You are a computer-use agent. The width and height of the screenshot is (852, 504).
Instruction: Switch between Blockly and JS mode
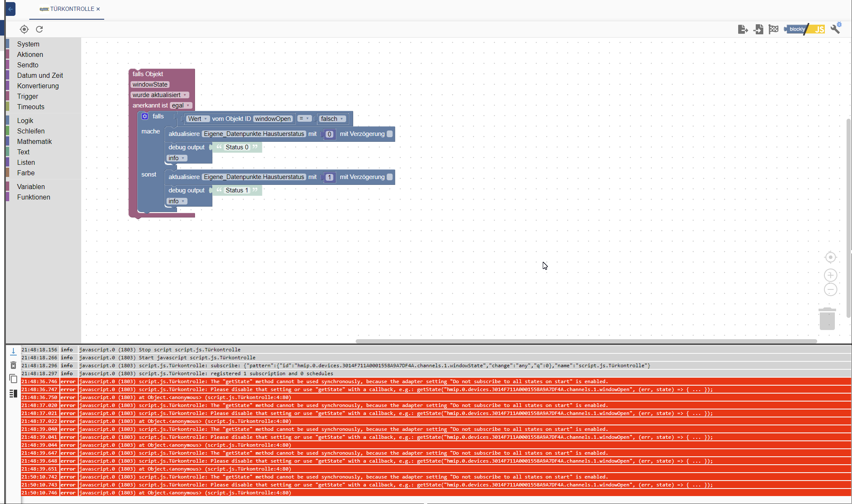(x=805, y=29)
